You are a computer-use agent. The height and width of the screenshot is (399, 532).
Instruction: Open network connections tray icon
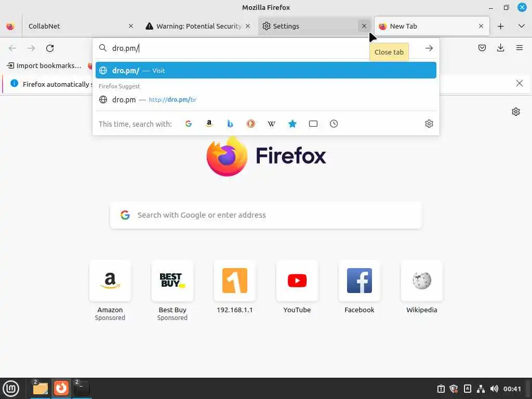(x=481, y=389)
